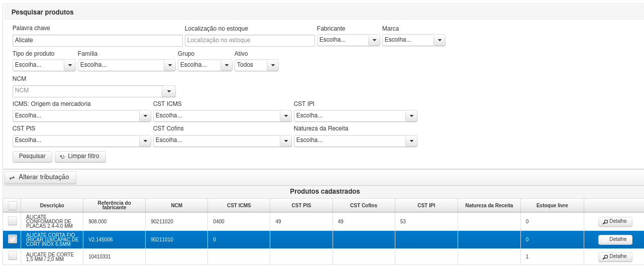
Task: Click the CST IPI value 53
Action: pyautogui.click(x=403, y=221)
